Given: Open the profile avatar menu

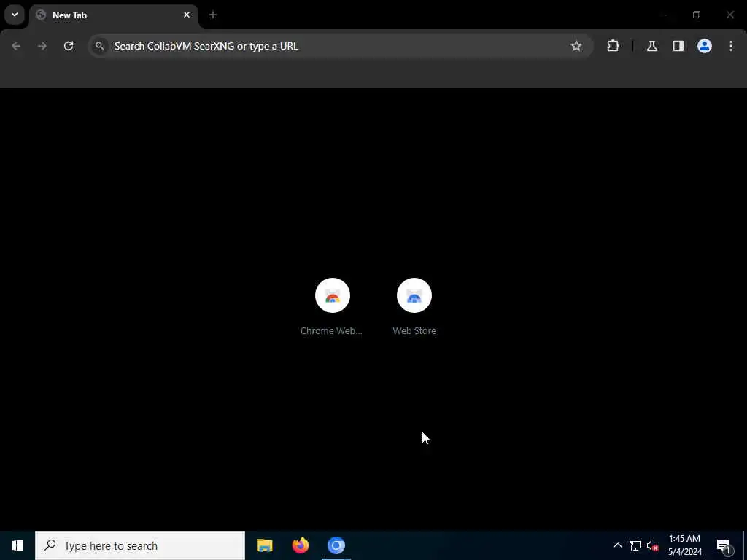Looking at the screenshot, I should [705, 46].
